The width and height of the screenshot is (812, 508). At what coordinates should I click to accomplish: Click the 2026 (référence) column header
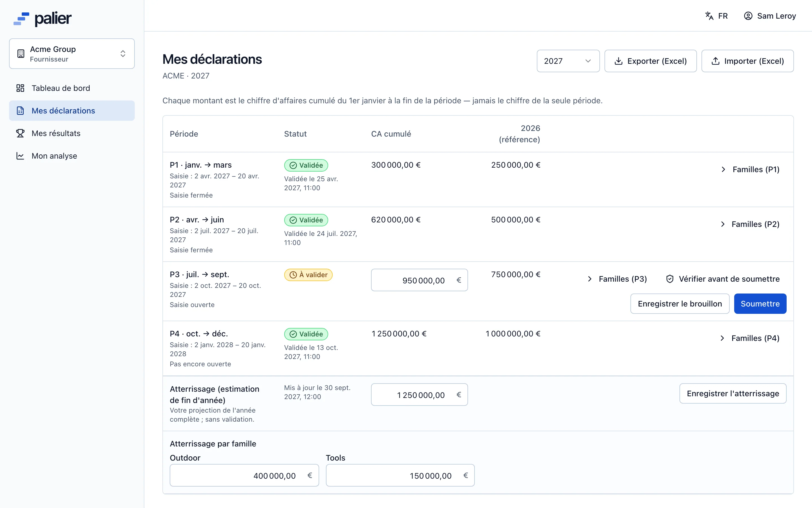(519, 134)
